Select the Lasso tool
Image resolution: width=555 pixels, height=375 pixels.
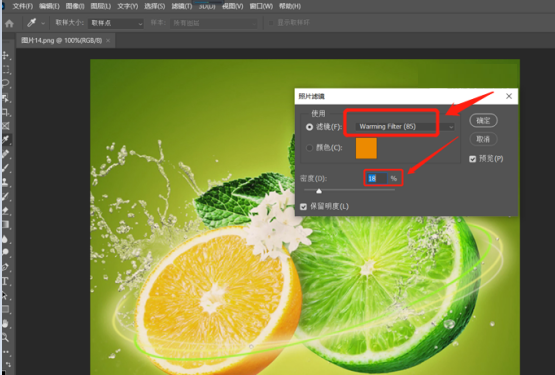pos(6,84)
